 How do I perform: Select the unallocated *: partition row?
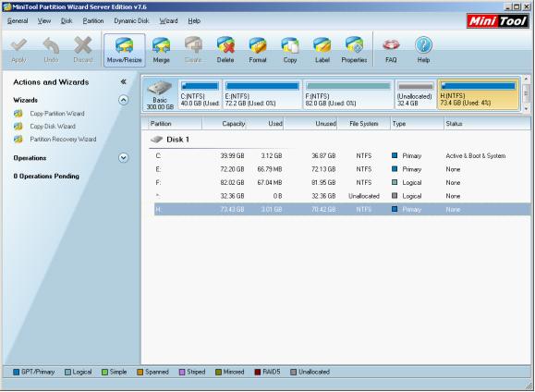[x=342, y=196]
